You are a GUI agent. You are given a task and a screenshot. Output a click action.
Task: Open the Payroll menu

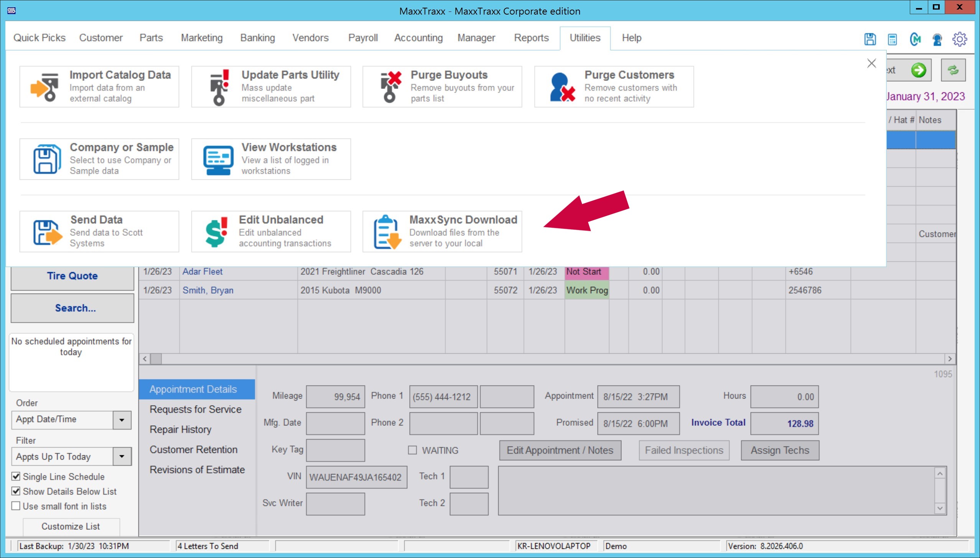click(x=363, y=38)
